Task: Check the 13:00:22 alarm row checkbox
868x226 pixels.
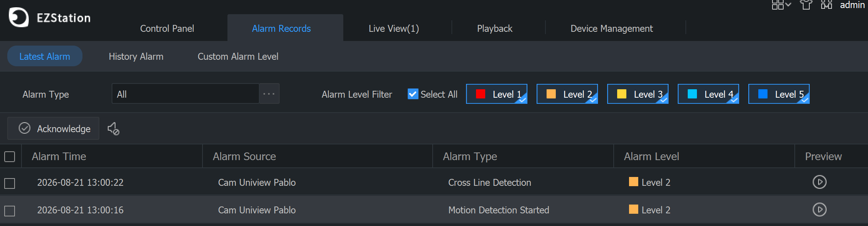Action: point(10,183)
